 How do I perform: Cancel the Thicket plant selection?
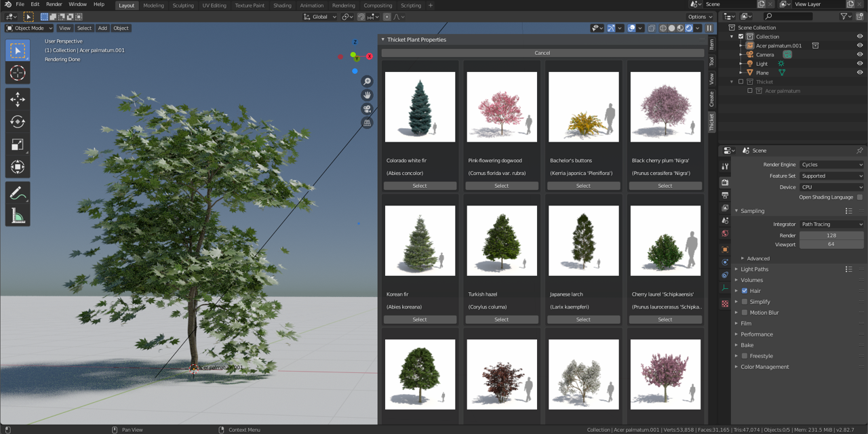click(x=542, y=53)
